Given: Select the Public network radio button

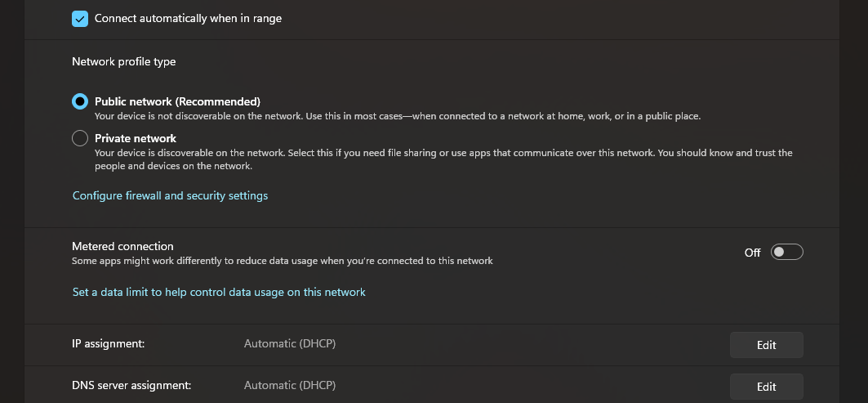Looking at the screenshot, I should point(80,101).
